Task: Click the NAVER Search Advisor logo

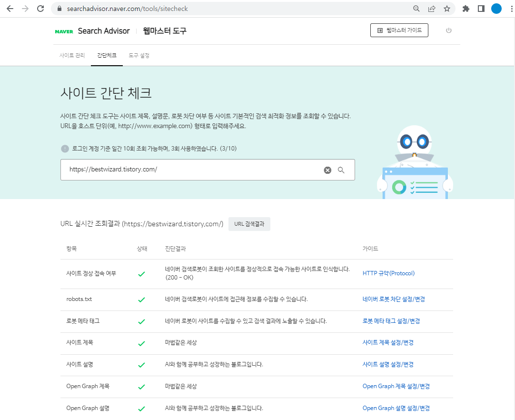Action: click(x=91, y=30)
